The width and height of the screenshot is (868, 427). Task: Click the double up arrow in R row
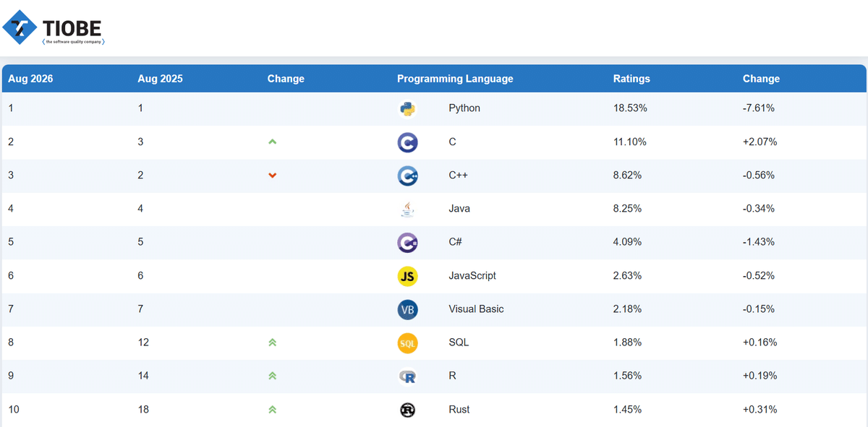(272, 376)
